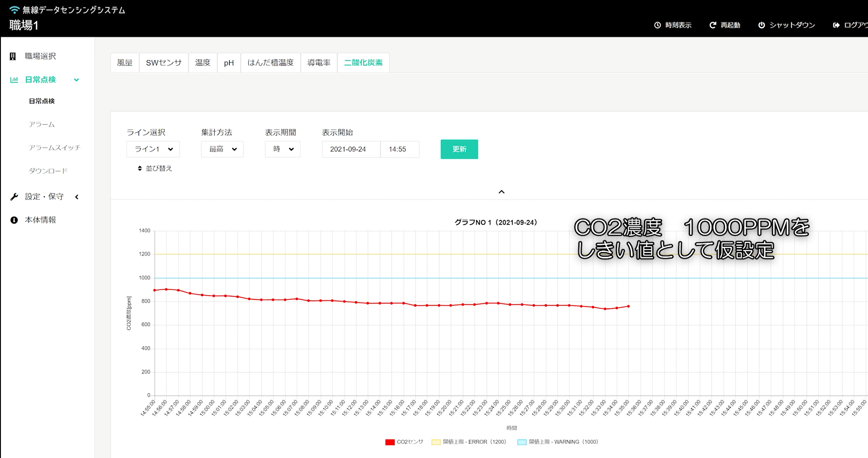Open the ダウンロード sidebar item
Screen dimensions: 868x458
(48, 171)
